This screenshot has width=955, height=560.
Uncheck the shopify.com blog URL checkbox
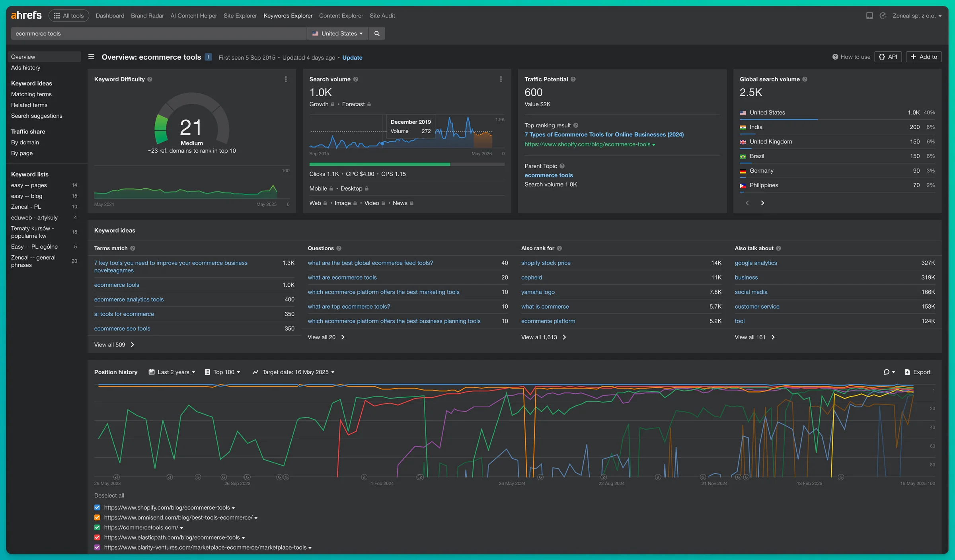pos(97,507)
